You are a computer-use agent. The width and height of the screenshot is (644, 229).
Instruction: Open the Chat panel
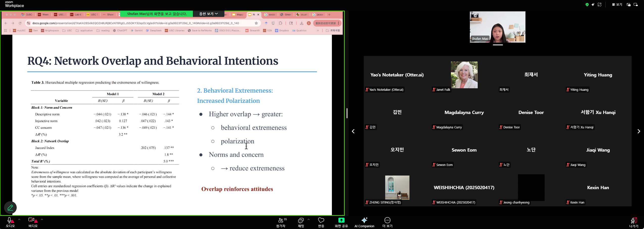[301, 222]
